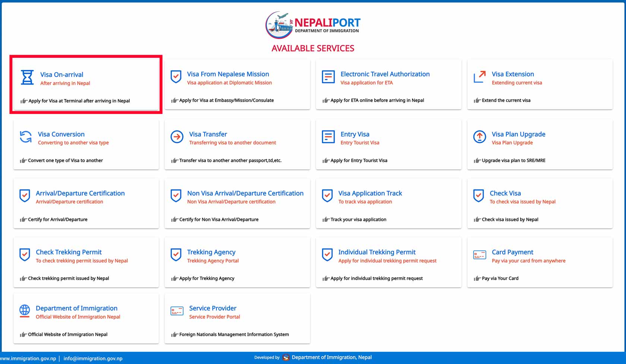The height and width of the screenshot is (364, 626).
Task: Click 'Transfer visa to another another passport,td,etc.'
Action: click(230, 161)
